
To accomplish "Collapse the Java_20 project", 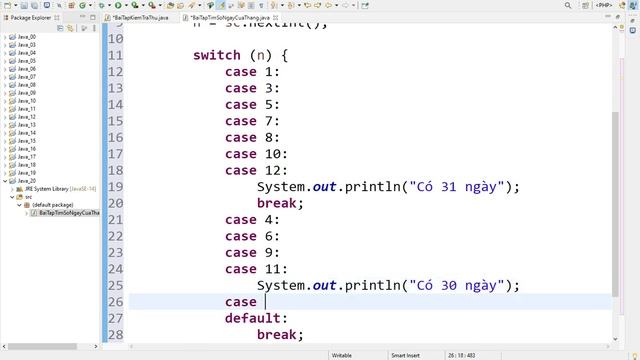I will (x=5, y=181).
